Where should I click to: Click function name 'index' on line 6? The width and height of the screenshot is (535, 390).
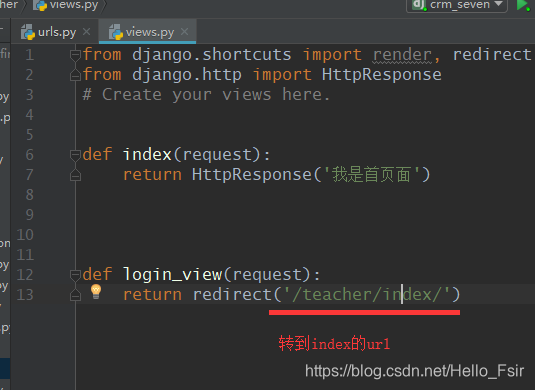coord(147,155)
